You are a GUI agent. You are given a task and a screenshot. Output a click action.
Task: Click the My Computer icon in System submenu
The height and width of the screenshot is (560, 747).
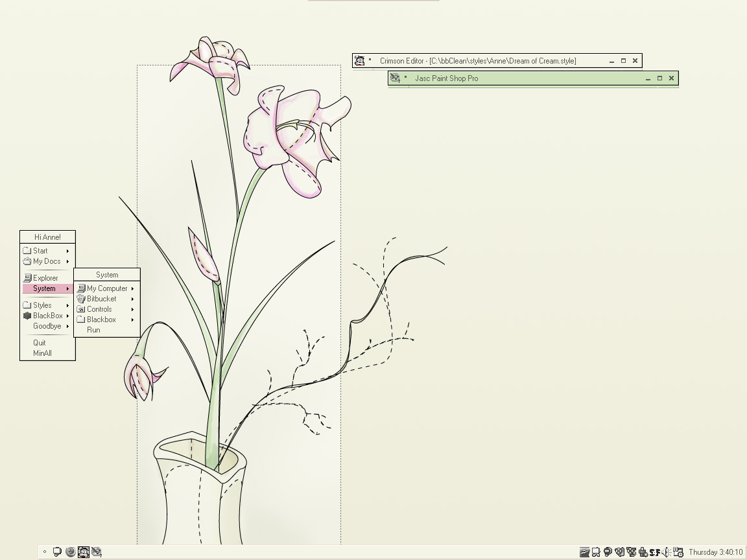pos(81,288)
